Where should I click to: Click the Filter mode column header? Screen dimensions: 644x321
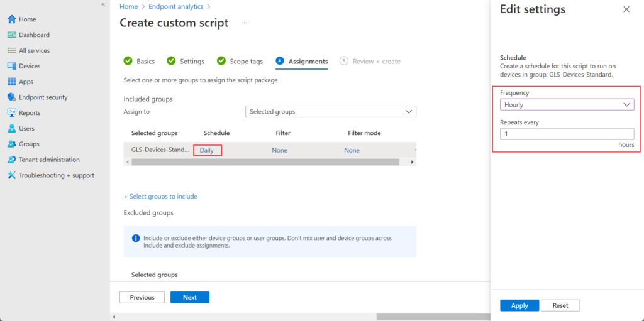click(364, 133)
